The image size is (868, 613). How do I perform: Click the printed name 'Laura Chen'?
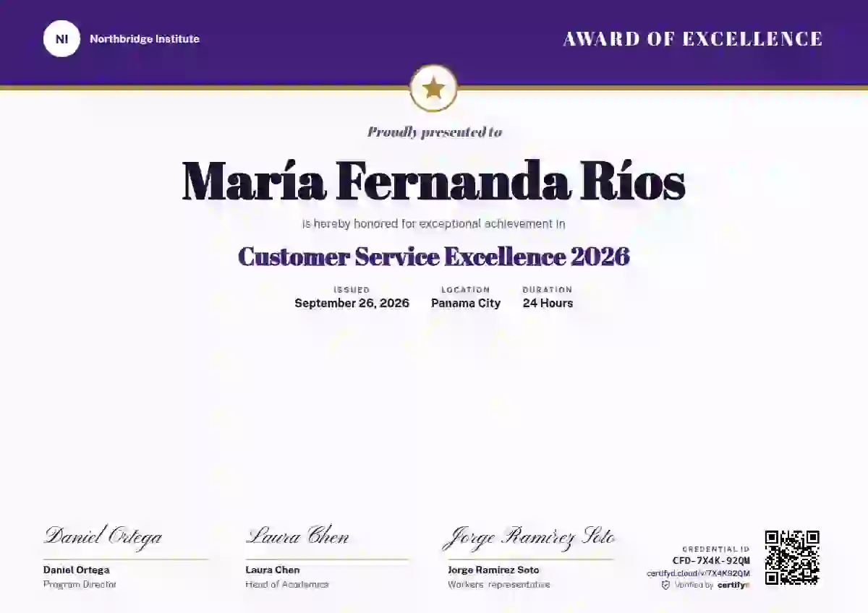273,570
